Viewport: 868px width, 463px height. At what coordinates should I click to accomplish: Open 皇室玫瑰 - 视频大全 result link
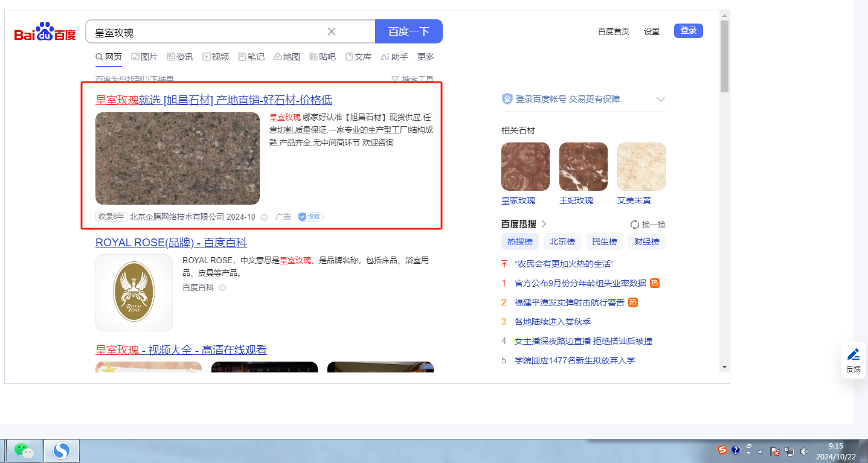point(181,350)
